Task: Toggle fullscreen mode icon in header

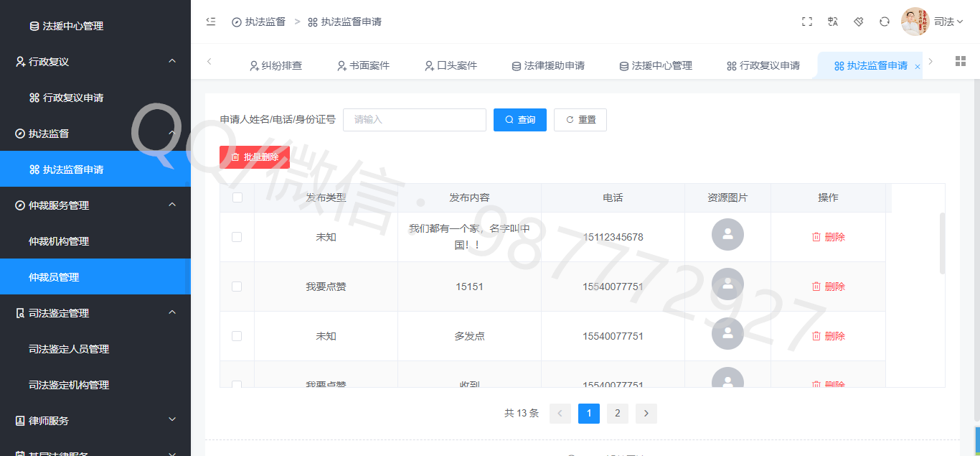Action: tap(807, 22)
